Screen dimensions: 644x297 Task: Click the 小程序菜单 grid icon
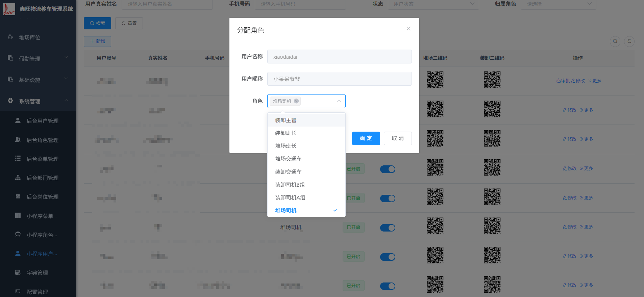[x=18, y=215]
